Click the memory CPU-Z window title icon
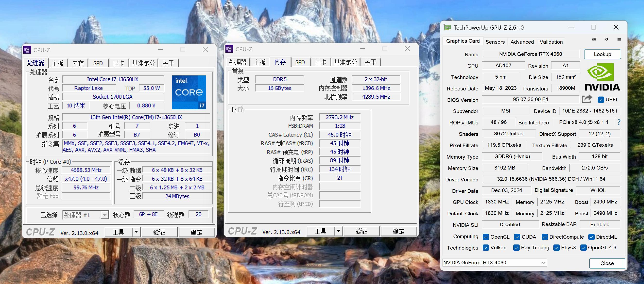The image size is (644, 284). [229, 49]
